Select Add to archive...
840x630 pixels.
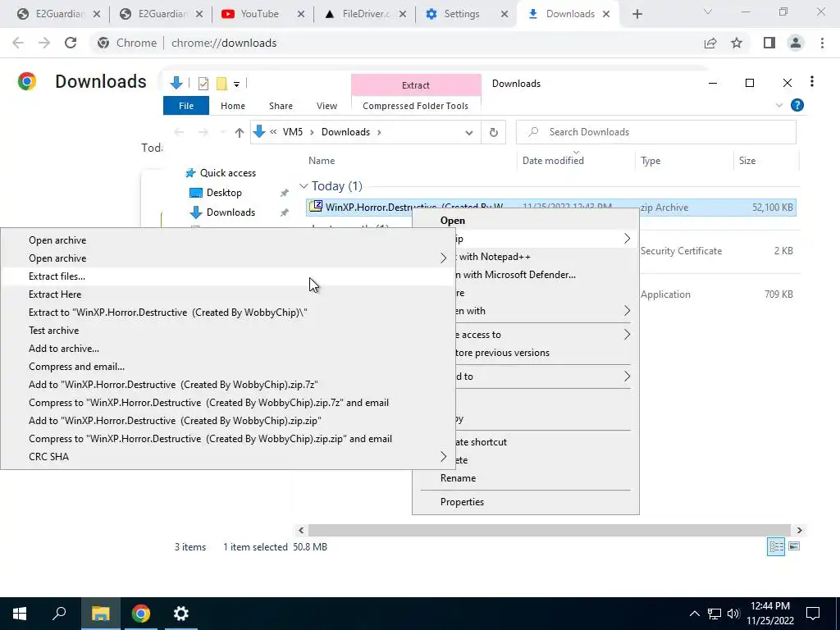click(x=228, y=349)
